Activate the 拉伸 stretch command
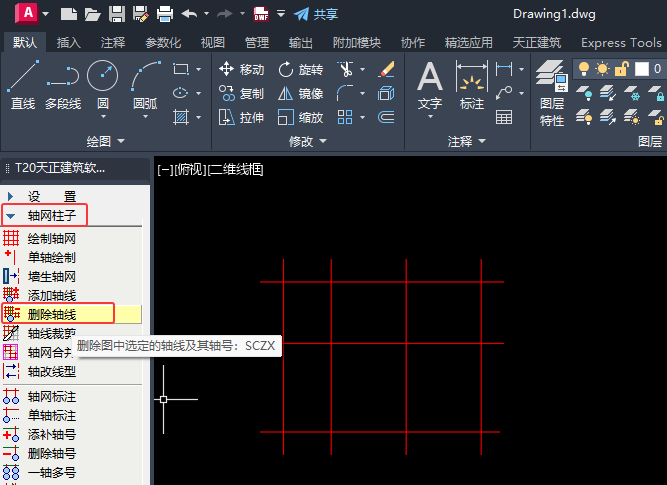Image resolution: width=667 pixels, height=485 pixels. [x=242, y=117]
